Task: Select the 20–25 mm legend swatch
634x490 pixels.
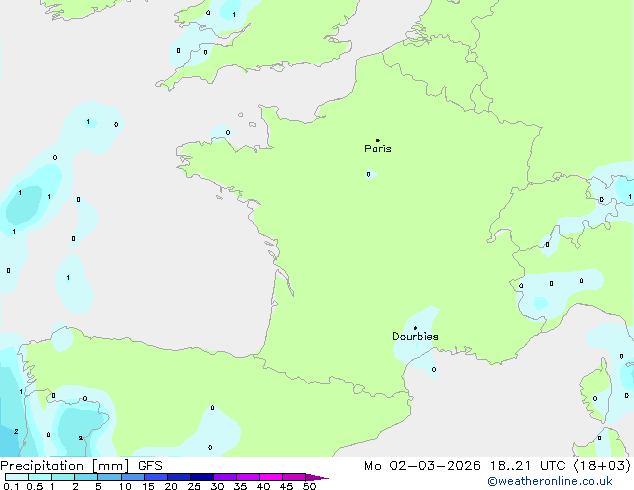Action: 179,477
